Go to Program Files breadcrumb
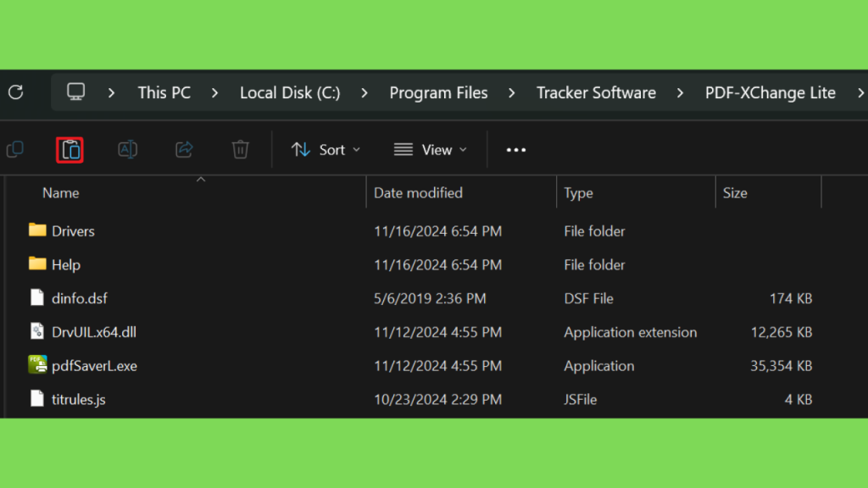This screenshot has width=868, height=488. click(438, 92)
